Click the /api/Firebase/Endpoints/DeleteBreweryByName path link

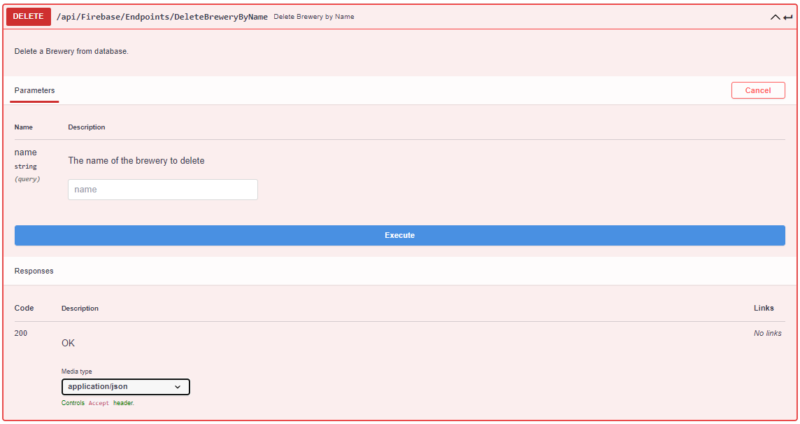click(161, 17)
